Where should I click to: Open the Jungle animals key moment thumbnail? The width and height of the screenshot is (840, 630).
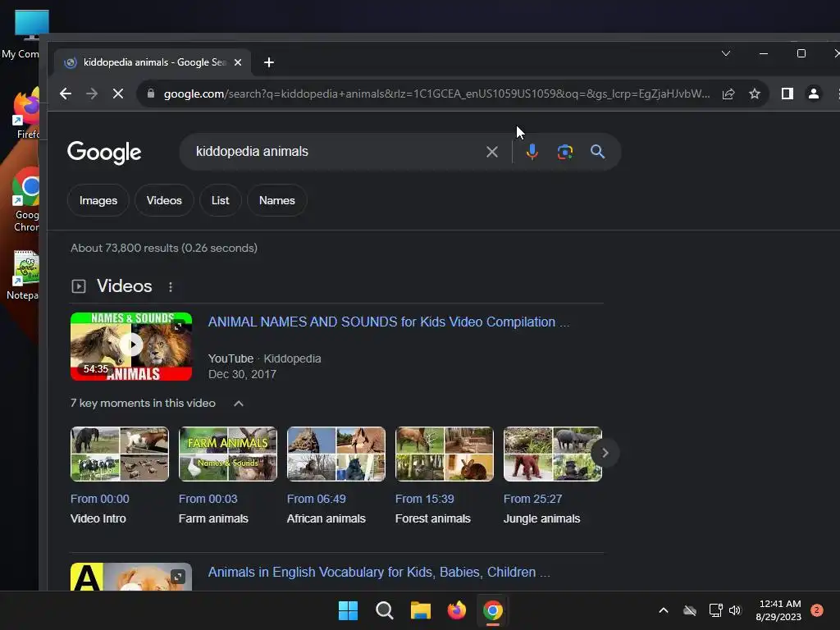point(552,454)
